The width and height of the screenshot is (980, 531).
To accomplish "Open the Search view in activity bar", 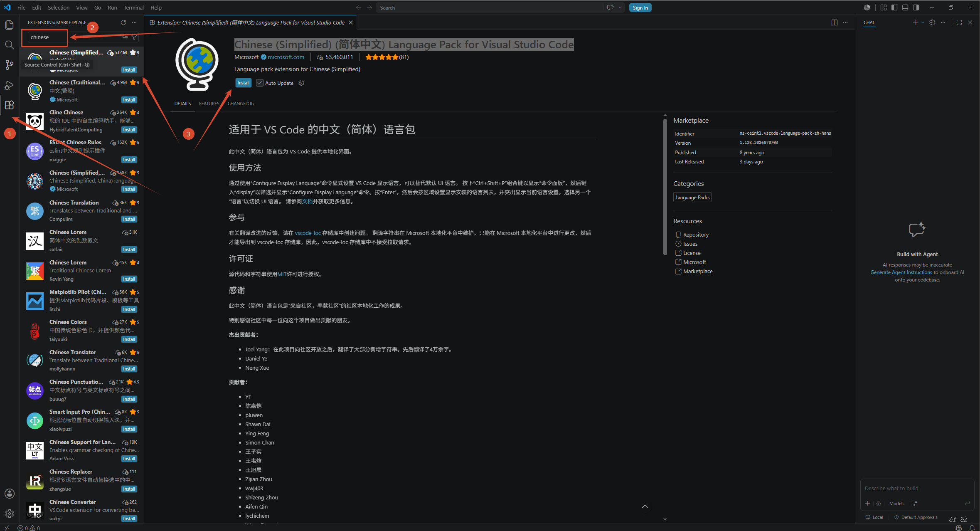I will 9,44.
